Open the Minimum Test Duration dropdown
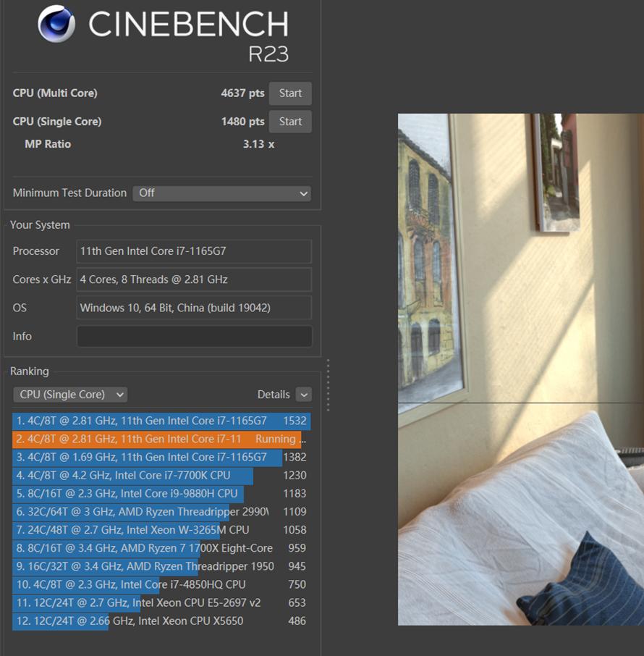Viewport: 644px width, 656px height. (x=221, y=193)
